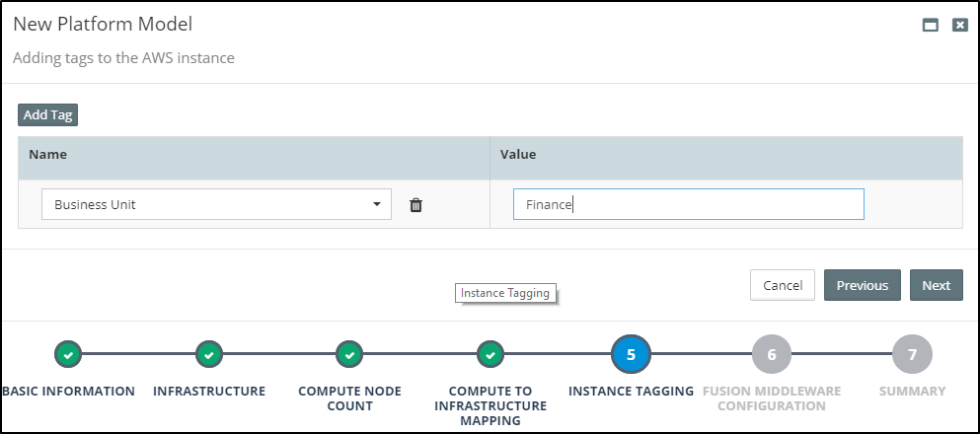The height and width of the screenshot is (434, 980).
Task: Go to the Fusion Middleware Configuration step label
Action: (772, 398)
